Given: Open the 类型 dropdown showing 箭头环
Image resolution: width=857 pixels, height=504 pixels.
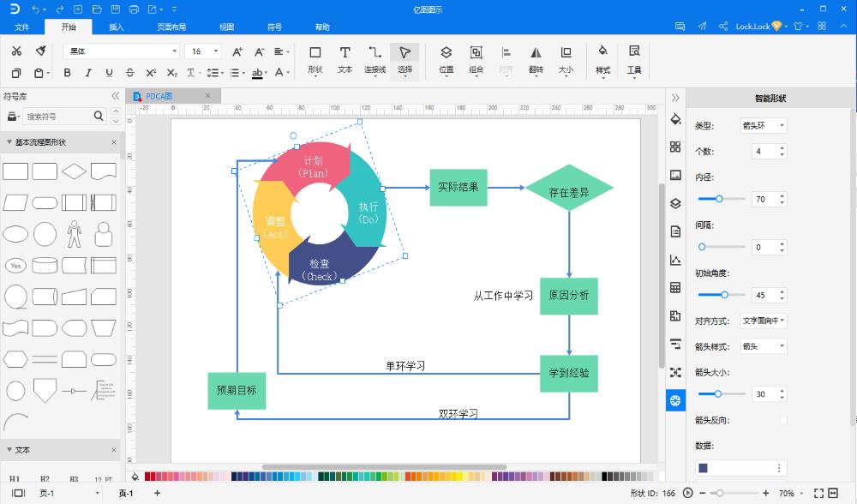Looking at the screenshot, I should click(763, 126).
